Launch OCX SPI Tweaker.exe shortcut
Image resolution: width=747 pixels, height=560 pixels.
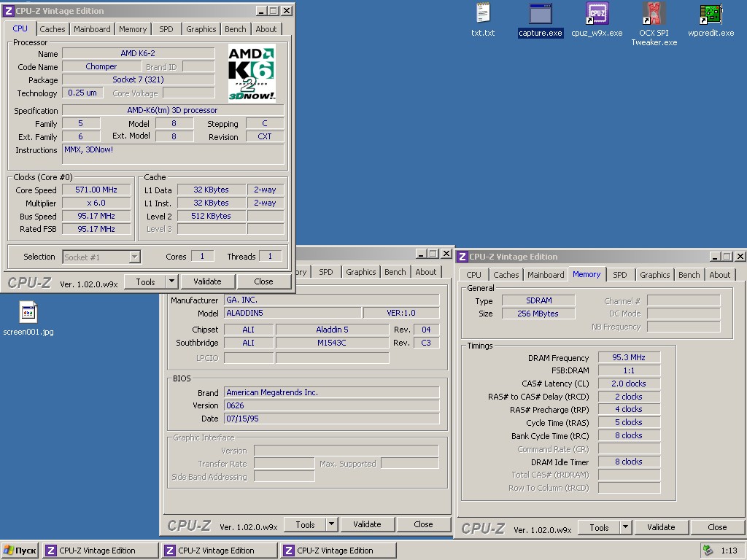pos(654,24)
